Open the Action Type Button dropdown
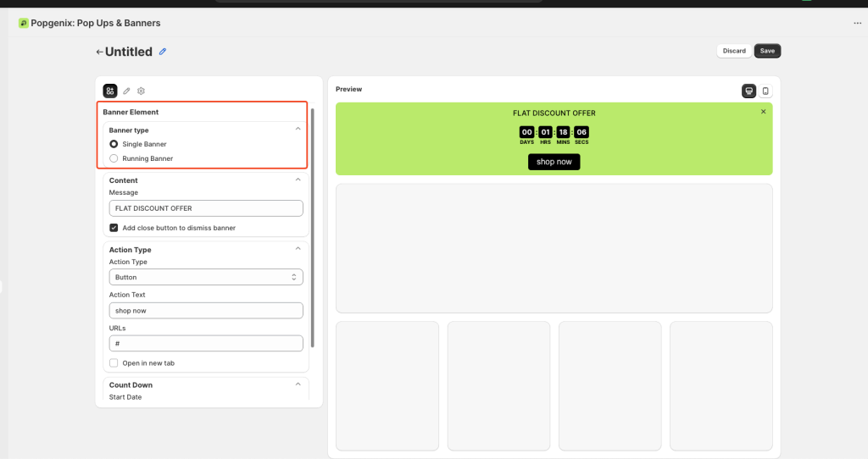This screenshot has height=459, width=868. [x=206, y=277]
